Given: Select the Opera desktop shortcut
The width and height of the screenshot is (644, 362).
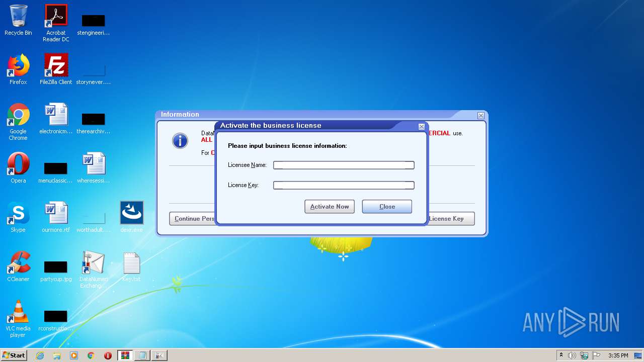Looking at the screenshot, I should [x=18, y=168].
